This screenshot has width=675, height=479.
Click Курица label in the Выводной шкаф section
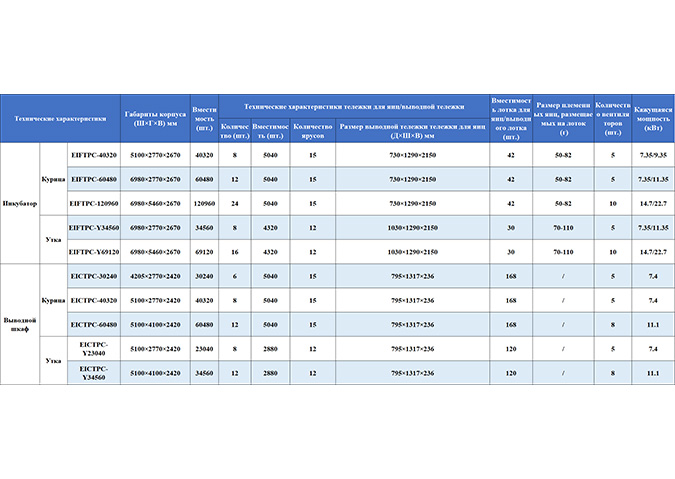click(x=53, y=300)
